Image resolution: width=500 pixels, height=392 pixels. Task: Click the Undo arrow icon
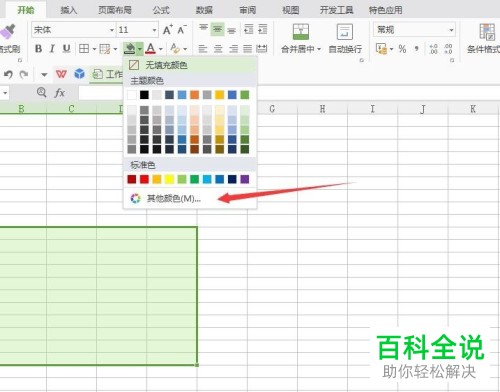pyautogui.click(x=8, y=74)
